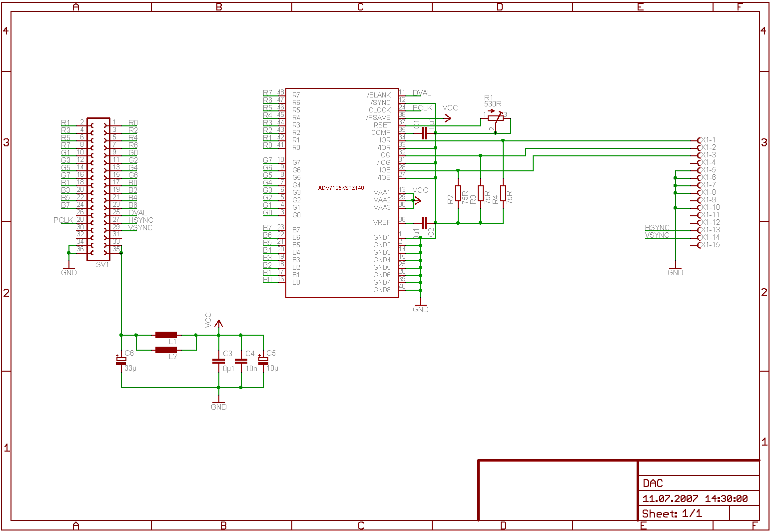Click the VCC supply arrow above L1
772x532 pixels.
pos(218,323)
